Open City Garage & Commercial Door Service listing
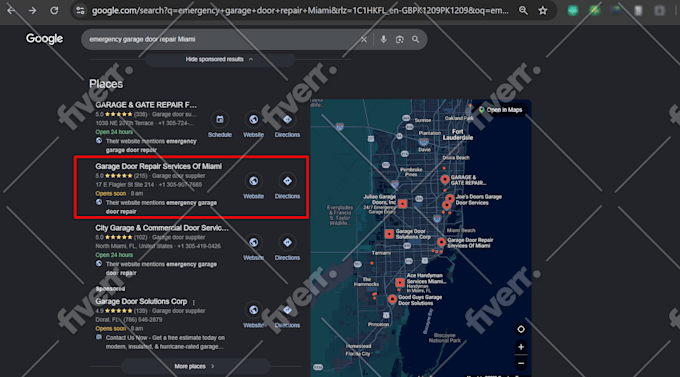 (161, 228)
